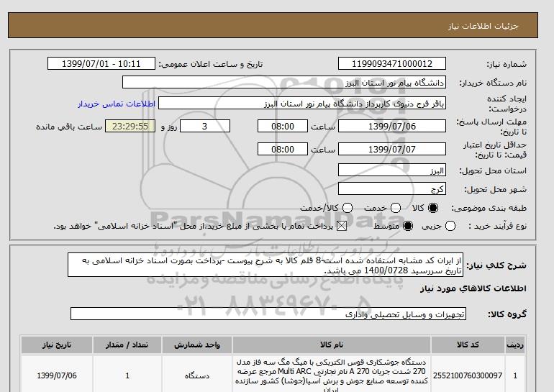Image resolution: width=554 pixels, height=392 pixels.
Task: Click the delivery city field کرج
Action: (x=392, y=189)
